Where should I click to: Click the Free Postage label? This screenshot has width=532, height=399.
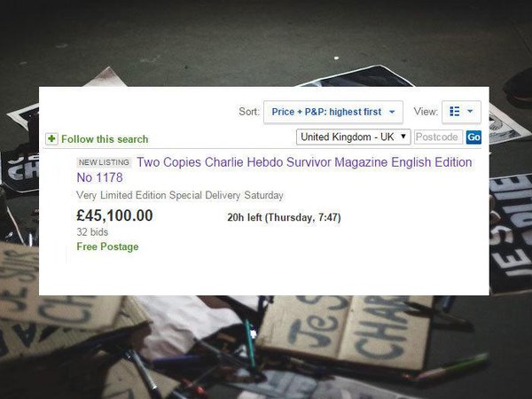click(107, 246)
